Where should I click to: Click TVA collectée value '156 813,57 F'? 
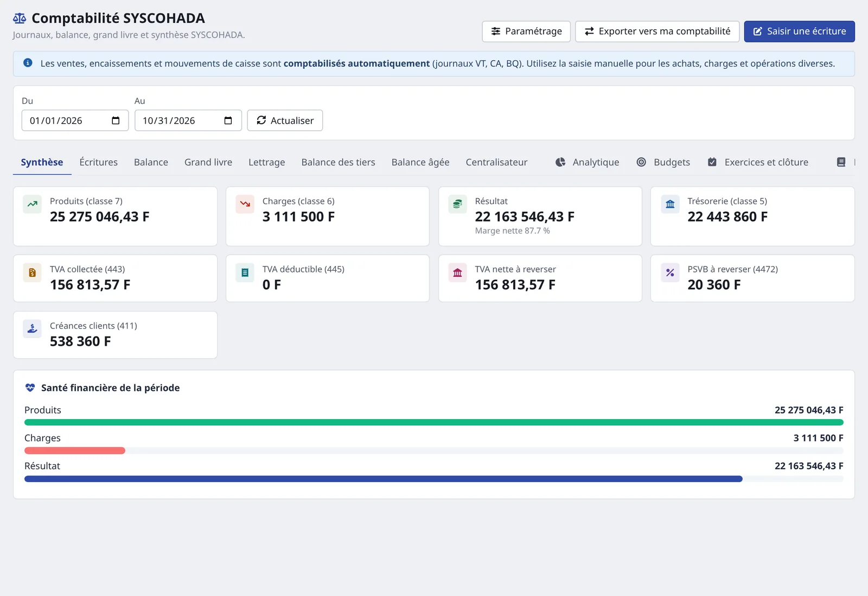pyautogui.click(x=90, y=285)
